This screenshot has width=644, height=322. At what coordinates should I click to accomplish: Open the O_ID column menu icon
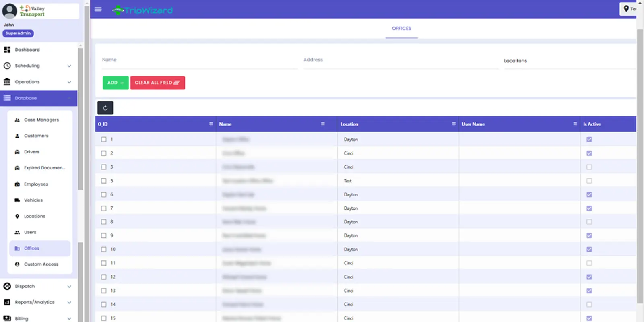211,124
